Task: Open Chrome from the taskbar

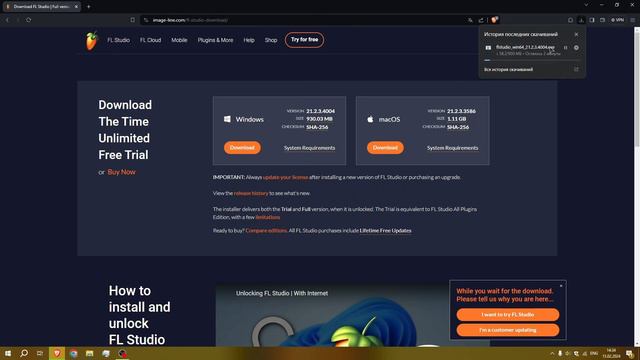Action: (x=73, y=353)
